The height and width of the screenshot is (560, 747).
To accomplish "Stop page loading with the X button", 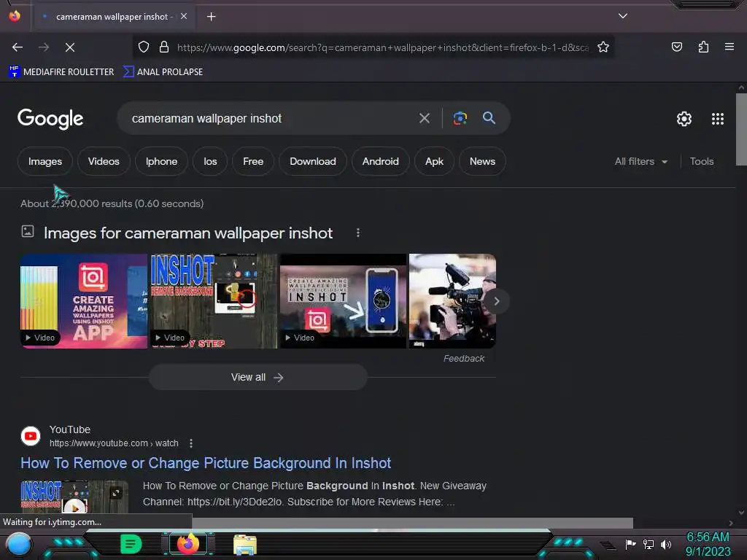I will (x=69, y=47).
